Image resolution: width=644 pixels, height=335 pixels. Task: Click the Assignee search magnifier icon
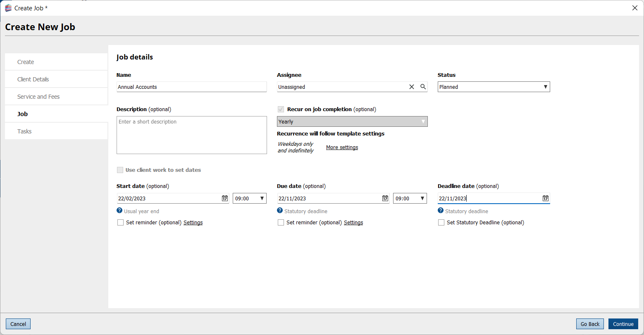click(423, 87)
